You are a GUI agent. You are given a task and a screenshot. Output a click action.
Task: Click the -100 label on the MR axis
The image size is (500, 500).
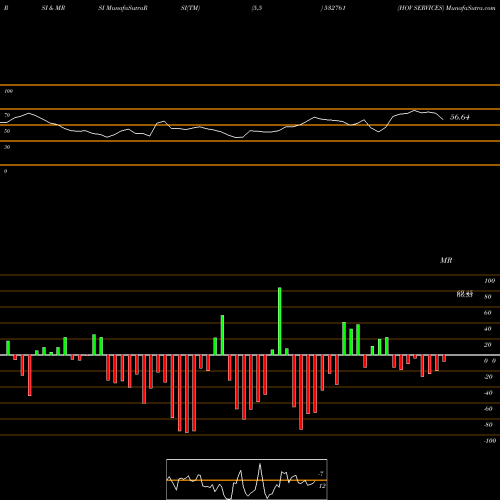[x=489, y=441]
